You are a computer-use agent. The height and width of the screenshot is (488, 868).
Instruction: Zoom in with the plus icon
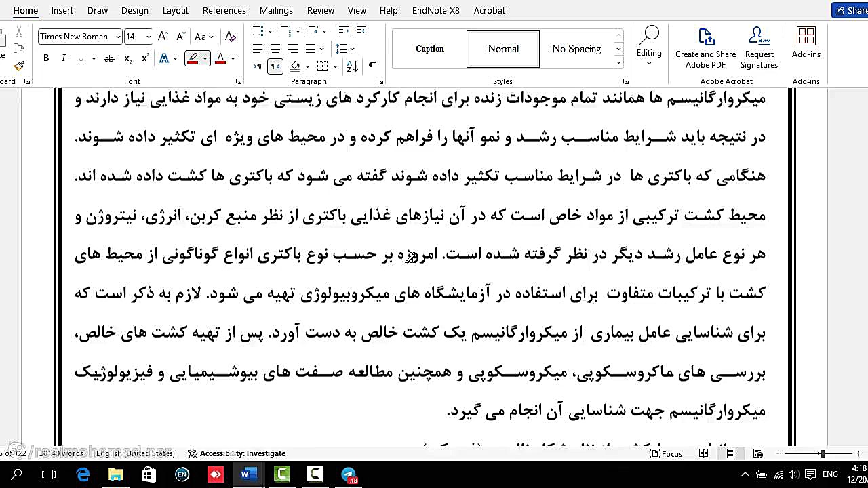coord(859,453)
